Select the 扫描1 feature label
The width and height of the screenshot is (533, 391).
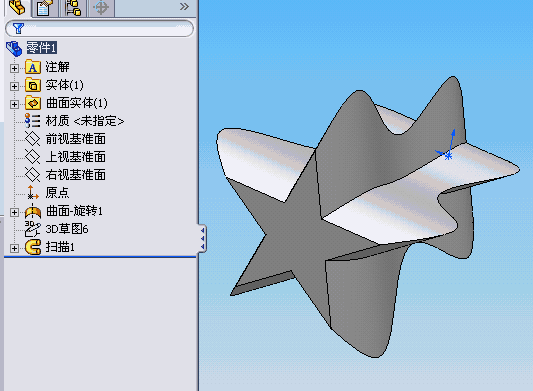point(60,247)
